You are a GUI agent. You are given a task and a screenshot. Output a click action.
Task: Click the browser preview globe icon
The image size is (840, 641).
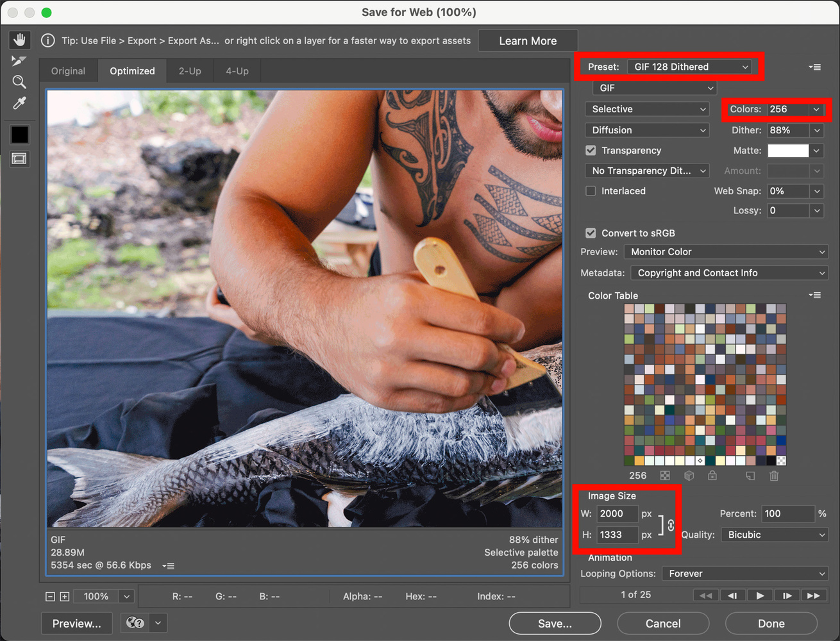point(135,622)
